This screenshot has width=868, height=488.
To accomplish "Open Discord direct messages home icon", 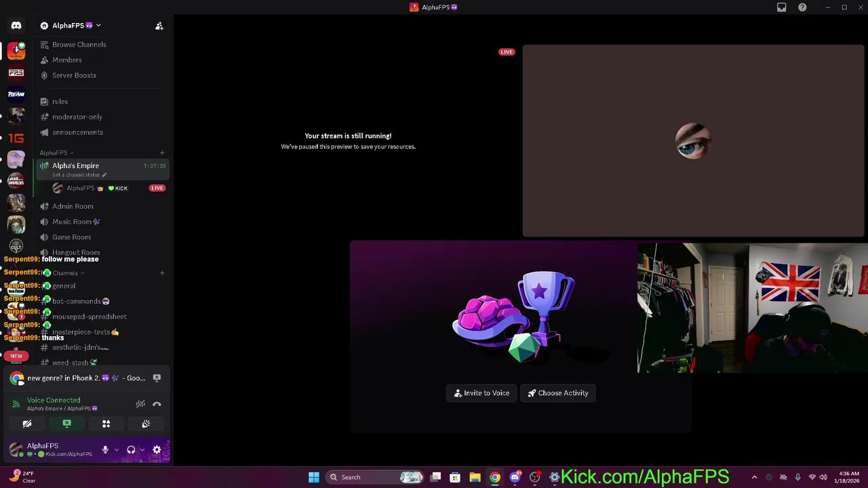I will (x=16, y=26).
